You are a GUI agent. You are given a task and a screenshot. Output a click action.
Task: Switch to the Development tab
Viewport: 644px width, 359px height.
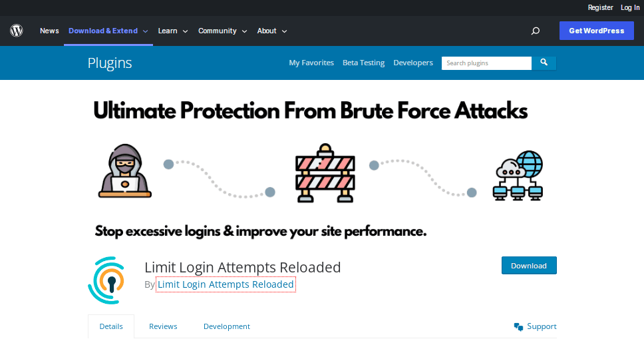click(227, 326)
